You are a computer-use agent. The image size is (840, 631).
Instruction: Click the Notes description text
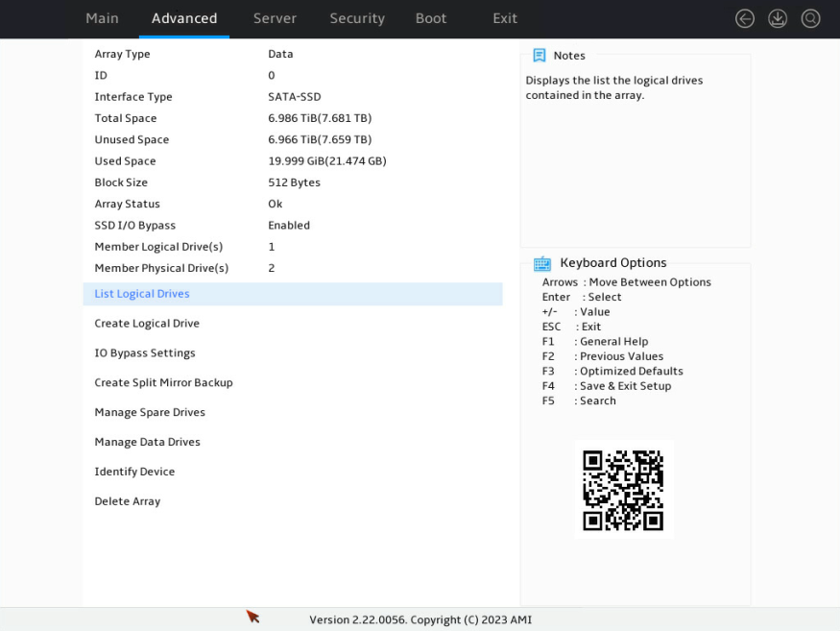(614, 87)
